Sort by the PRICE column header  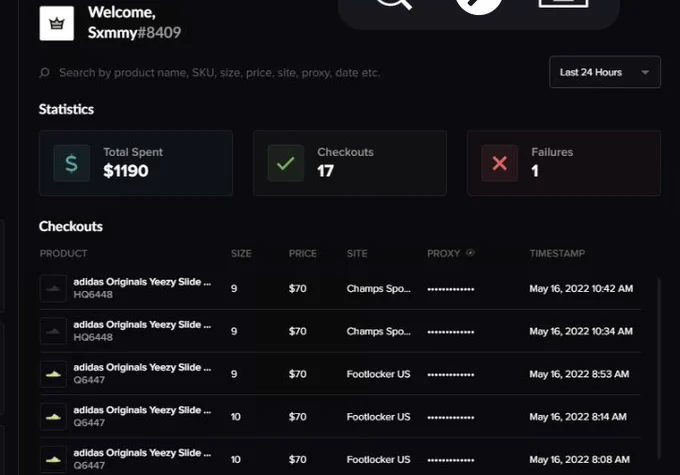(x=303, y=253)
